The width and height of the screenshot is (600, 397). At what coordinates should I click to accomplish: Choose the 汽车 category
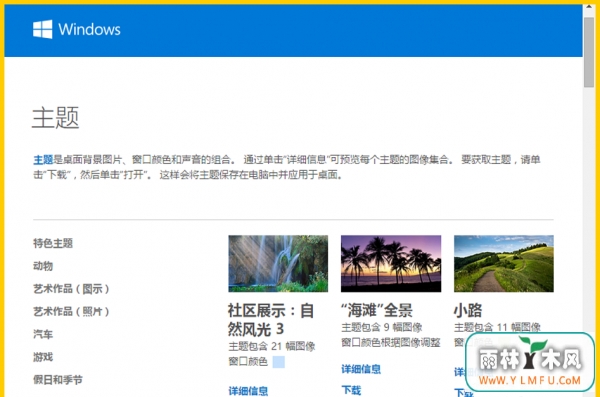click(43, 334)
